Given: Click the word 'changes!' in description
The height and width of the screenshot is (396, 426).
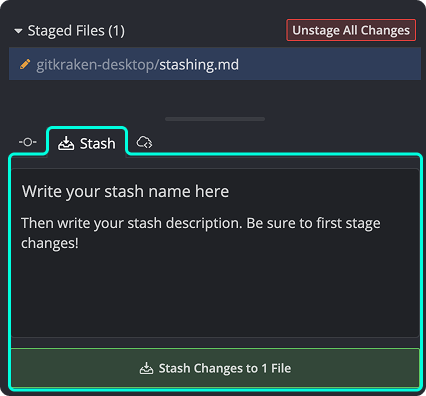Looking at the screenshot, I should point(50,243).
